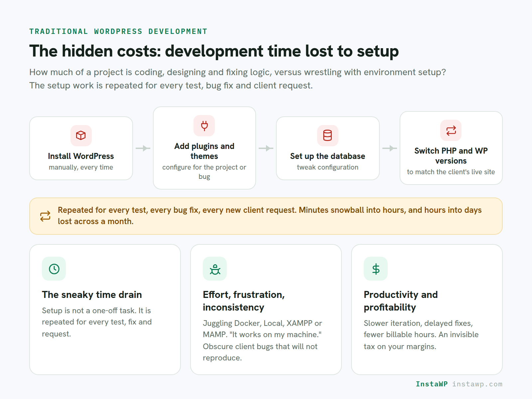Click the subtitle starting 'How much of a project'

[237, 79]
